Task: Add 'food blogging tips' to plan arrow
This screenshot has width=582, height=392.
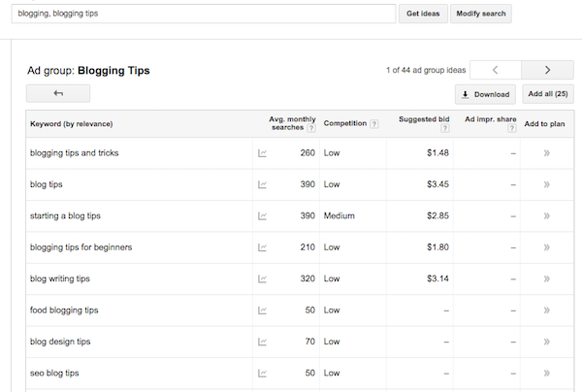Action: pyautogui.click(x=546, y=310)
